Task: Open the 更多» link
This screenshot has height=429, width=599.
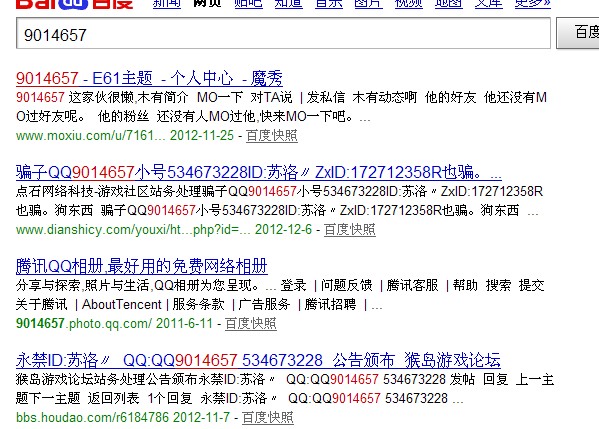Action: pyautogui.click(x=533, y=4)
